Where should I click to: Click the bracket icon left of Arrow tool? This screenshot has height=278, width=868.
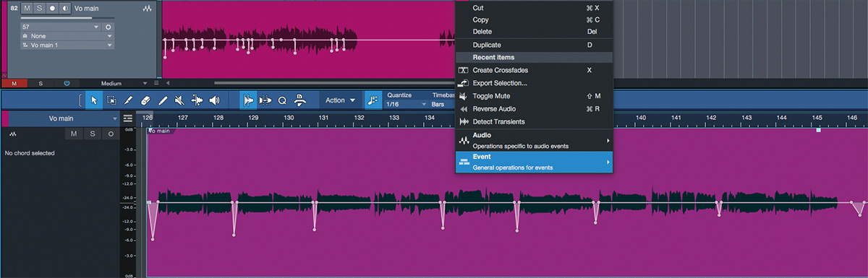click(80, 100)
